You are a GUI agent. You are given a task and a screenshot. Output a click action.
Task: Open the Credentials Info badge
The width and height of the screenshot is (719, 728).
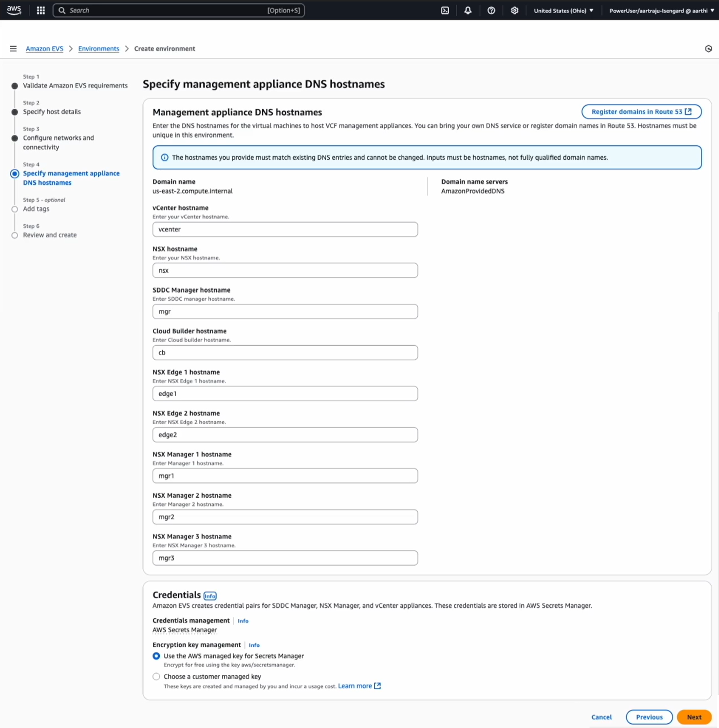210,596
